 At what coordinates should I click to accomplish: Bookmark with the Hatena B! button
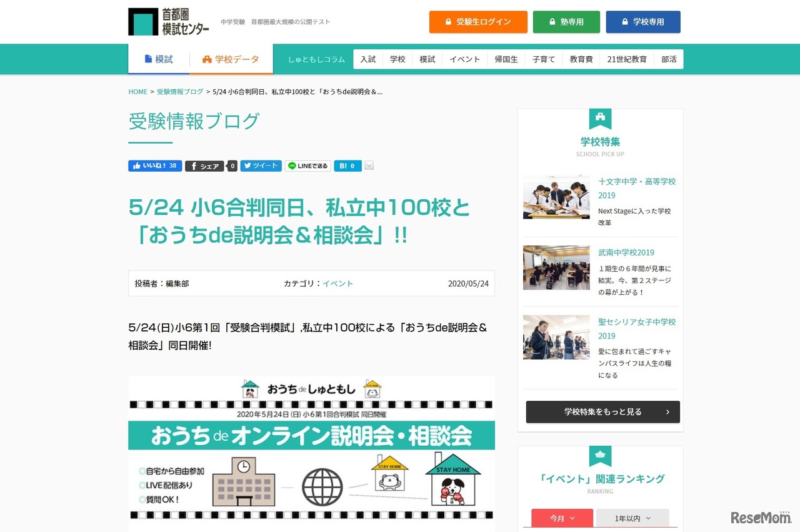click(x=347, y=166)
